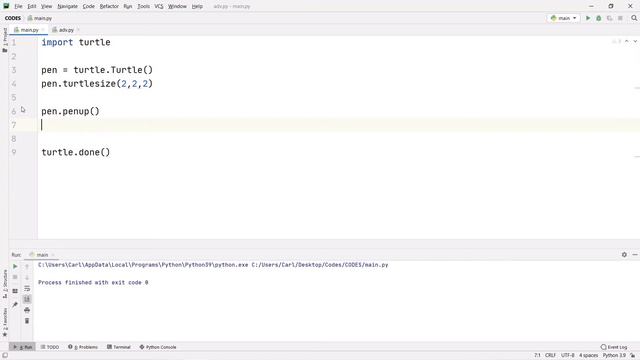Close the main tab in Run panel
This screenshot has height=360, width=640.
53,255
